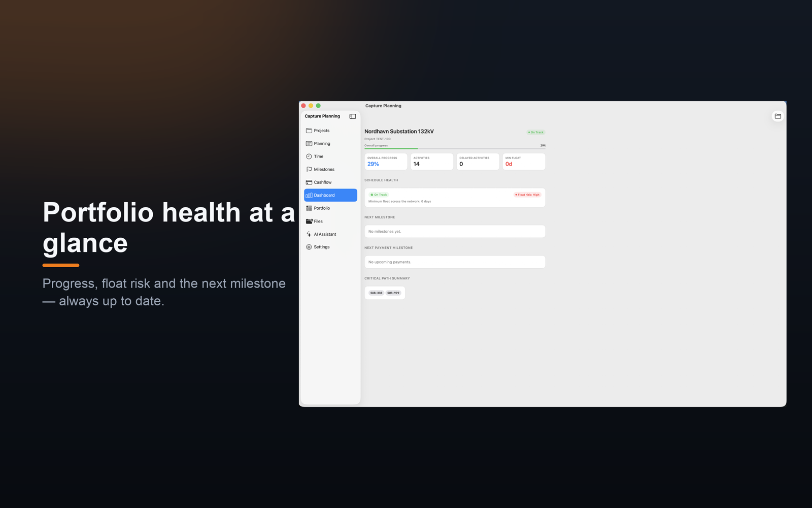Go to Cashflow using its card icon
Screen dimensions: 812x508
[309, 182]
